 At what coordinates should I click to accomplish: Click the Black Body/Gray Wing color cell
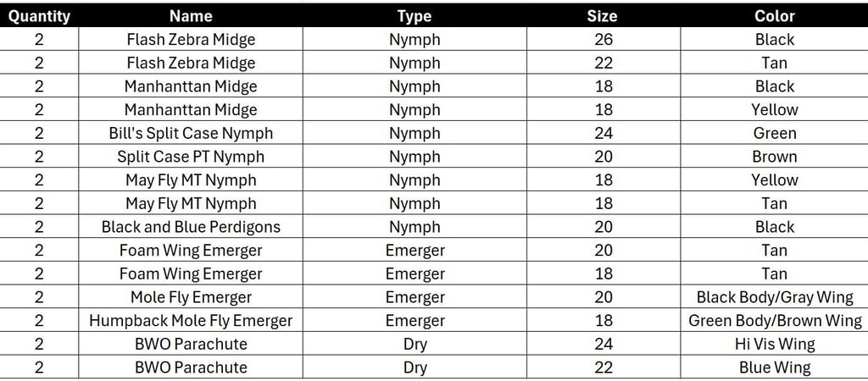(774, 297)
